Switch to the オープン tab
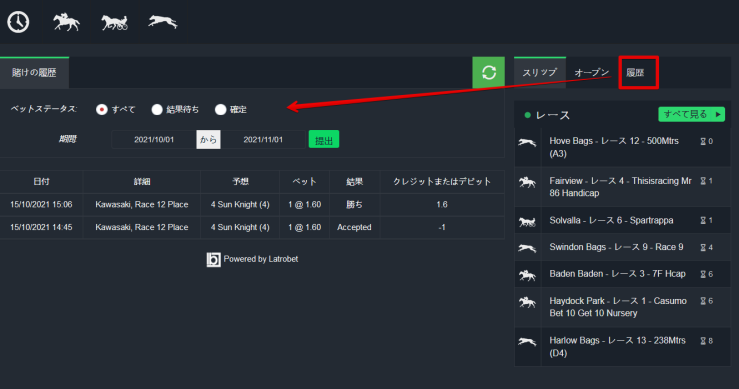This screenshot has height=389, width=739. tap(591, 73)
